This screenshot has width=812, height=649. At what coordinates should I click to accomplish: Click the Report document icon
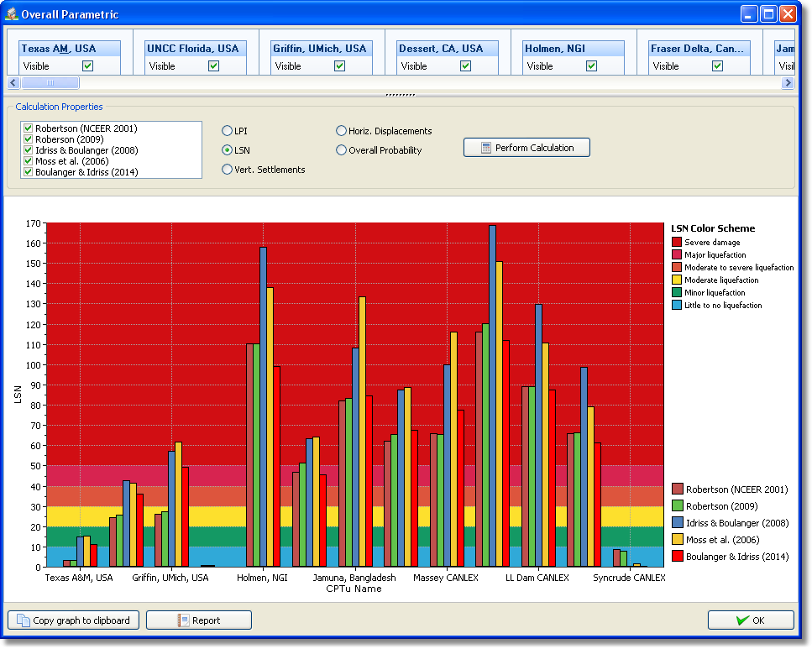point(183,620)
